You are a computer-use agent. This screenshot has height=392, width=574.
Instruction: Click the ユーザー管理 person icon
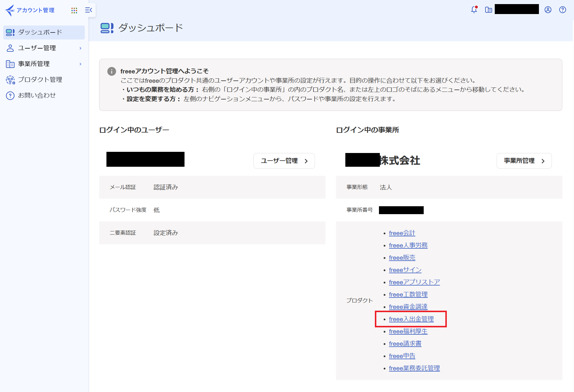[x=10, y=48]
